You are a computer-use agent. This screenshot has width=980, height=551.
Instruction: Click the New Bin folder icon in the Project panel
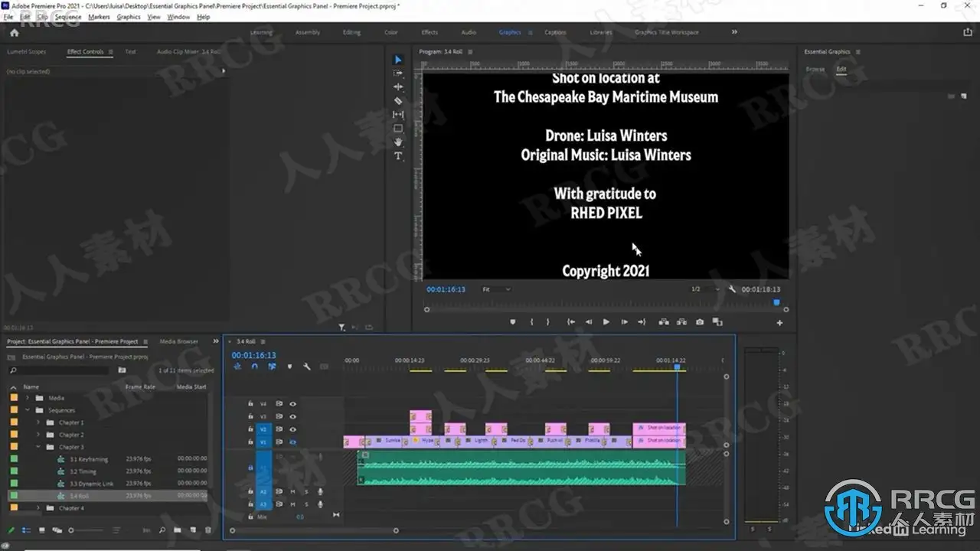tap(178, 530)
